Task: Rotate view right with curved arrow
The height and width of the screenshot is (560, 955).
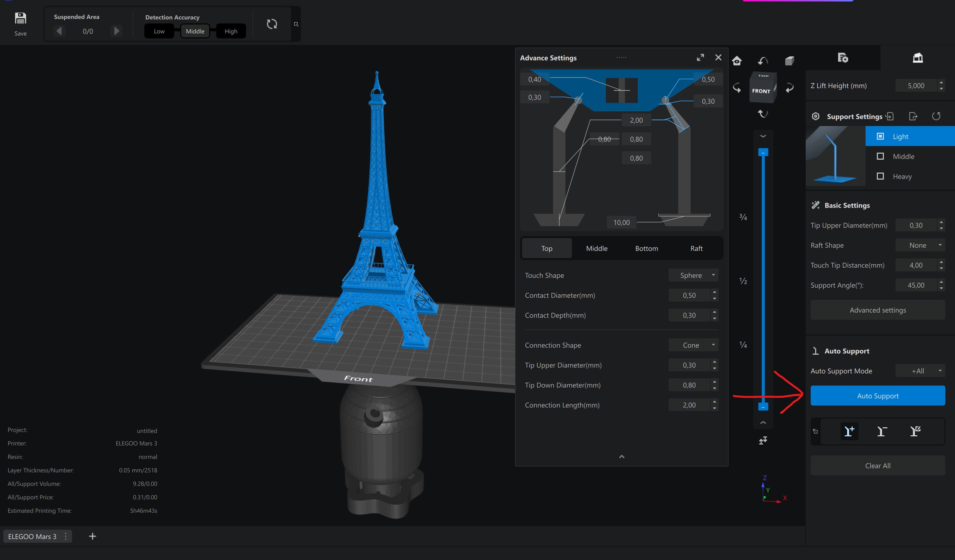Action: point(789,88)
